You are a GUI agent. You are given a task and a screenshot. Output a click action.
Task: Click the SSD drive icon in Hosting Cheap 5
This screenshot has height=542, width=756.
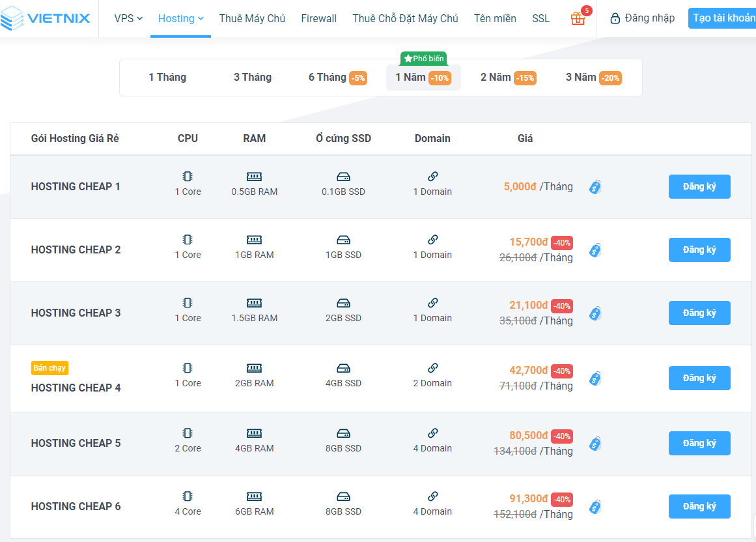click(x=343, y=433)
